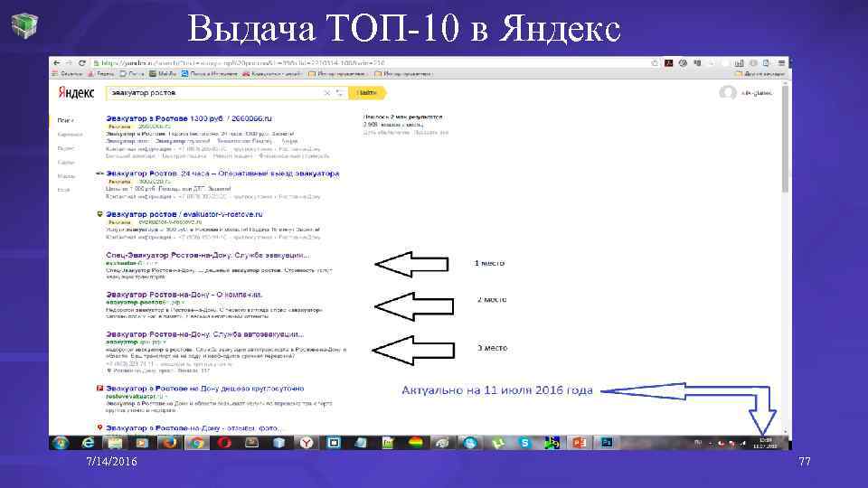Reload the page with the refresh icon

pos(82,63)
